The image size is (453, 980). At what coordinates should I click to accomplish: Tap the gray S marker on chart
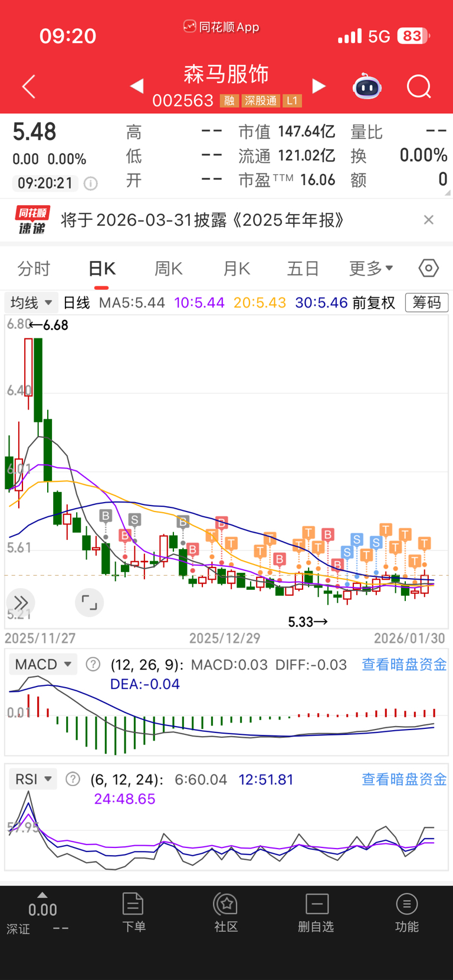(x=134, y=520)
